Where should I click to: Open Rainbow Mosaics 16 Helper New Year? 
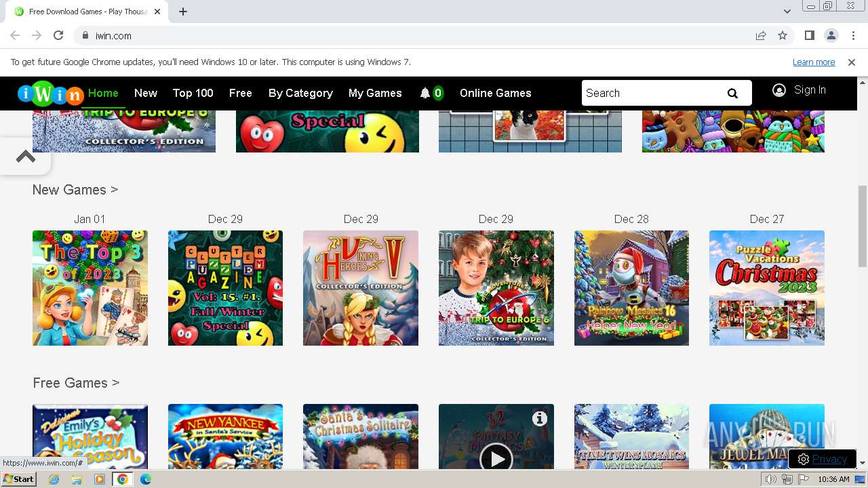coord(631,288)
